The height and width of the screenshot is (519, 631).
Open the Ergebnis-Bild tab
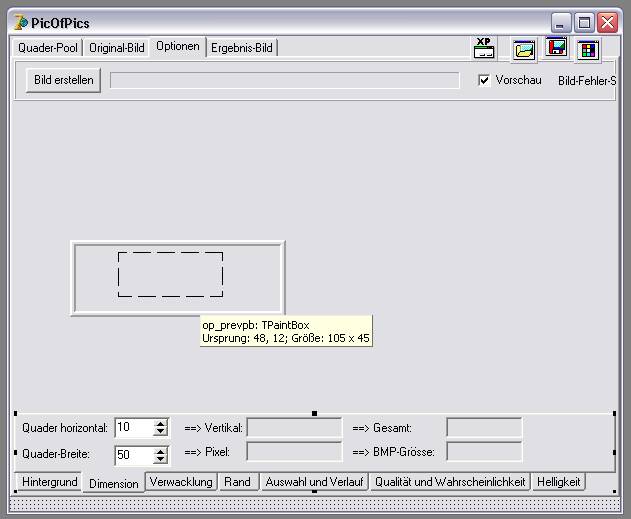[242, 48]
